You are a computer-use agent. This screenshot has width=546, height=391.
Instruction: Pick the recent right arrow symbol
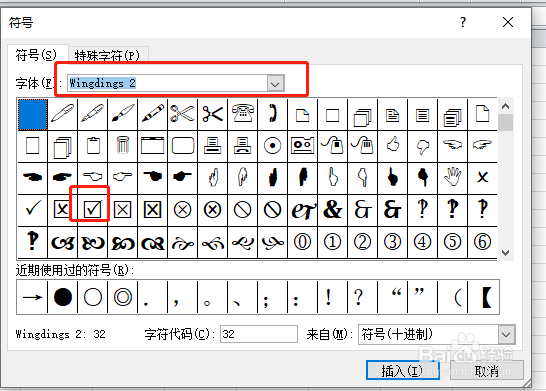32,297
